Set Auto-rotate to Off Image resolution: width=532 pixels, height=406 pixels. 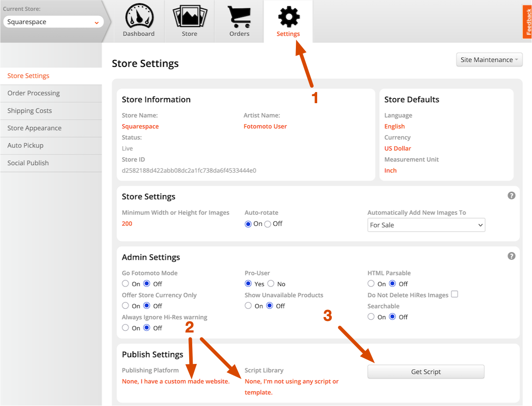(268, 224)
